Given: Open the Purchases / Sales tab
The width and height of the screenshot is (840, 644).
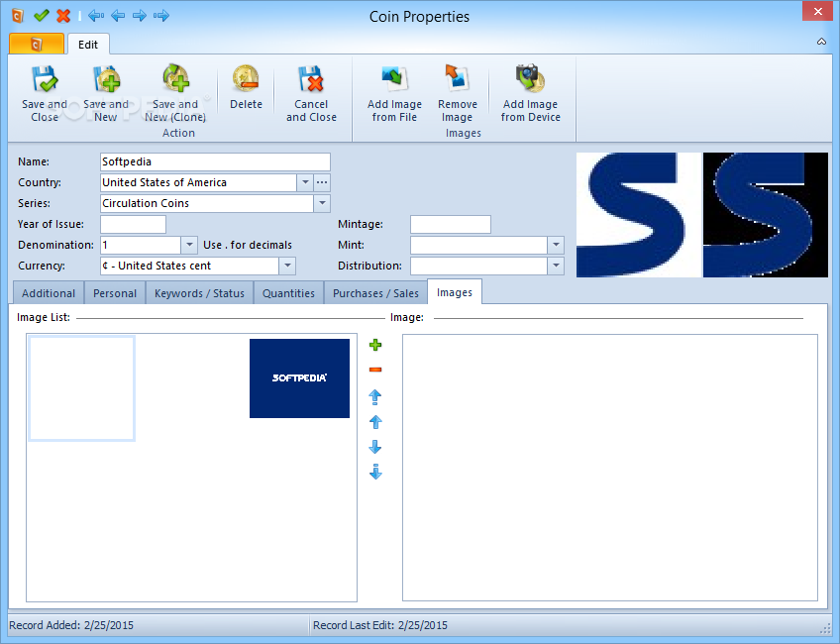Looking at the screenshot, I should point(375,293).
